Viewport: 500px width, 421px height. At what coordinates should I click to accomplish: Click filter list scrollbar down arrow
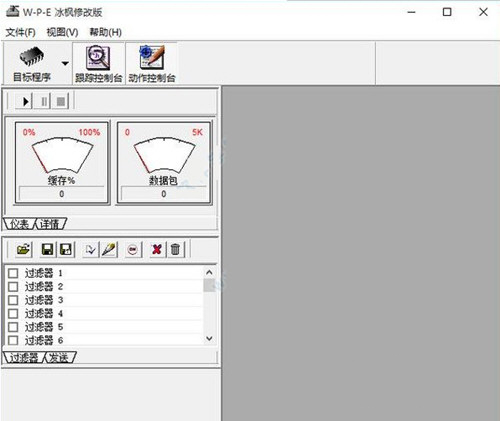click(209, 338)
